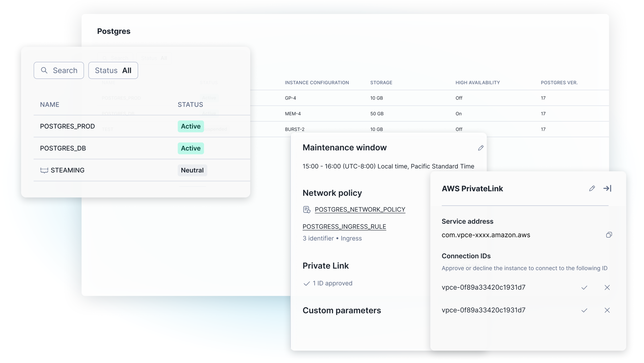
Task: Click the STEAMING row name
Action: coord(67,170)
